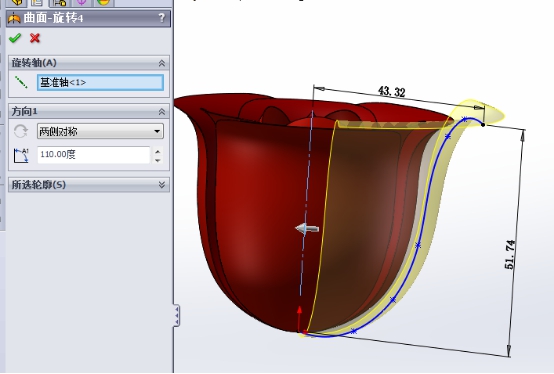The height and width of the screenshot is (374, 554).
Task: Open help via the question mark icon
Action: click(x=161, y=18)
